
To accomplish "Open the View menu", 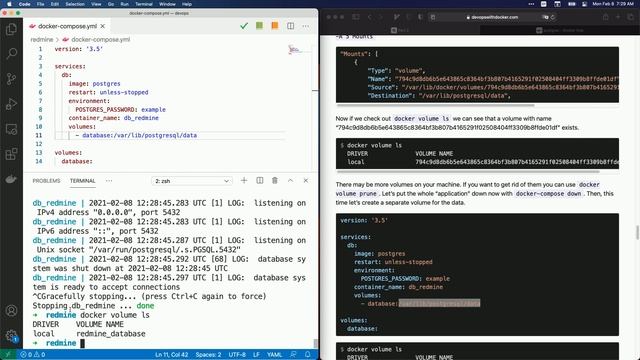I will (x=96, y=4).
